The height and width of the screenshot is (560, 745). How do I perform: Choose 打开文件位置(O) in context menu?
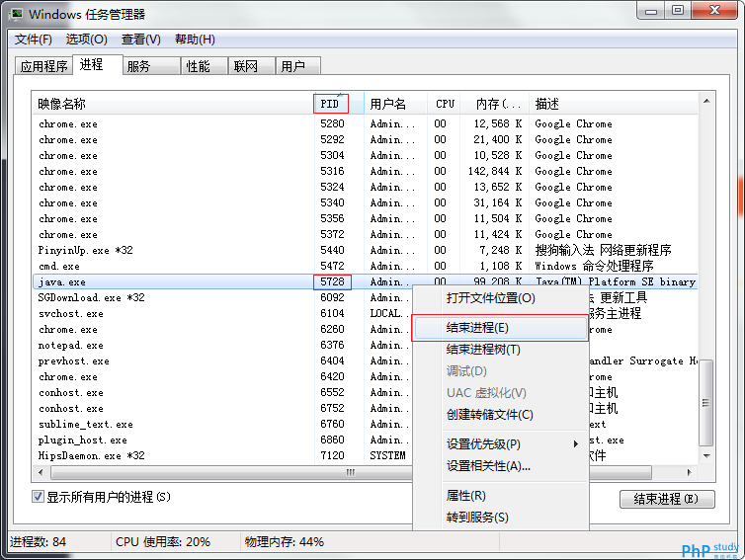pos(501,298)
